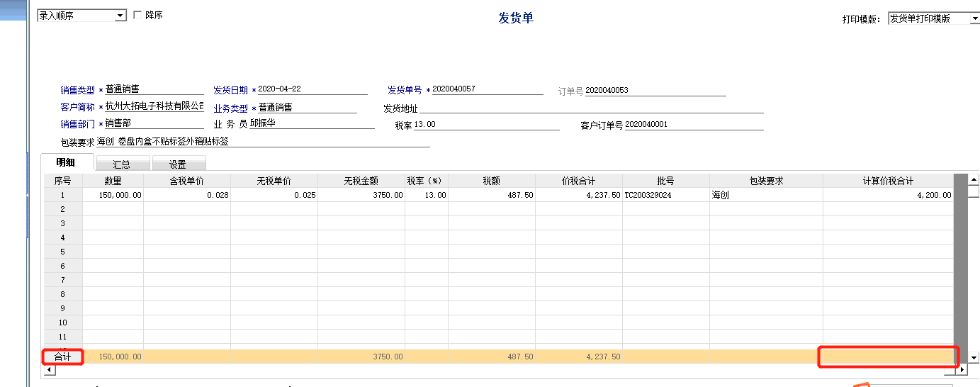
Task: Select batch number cell TC200329024
Action: 666,195
